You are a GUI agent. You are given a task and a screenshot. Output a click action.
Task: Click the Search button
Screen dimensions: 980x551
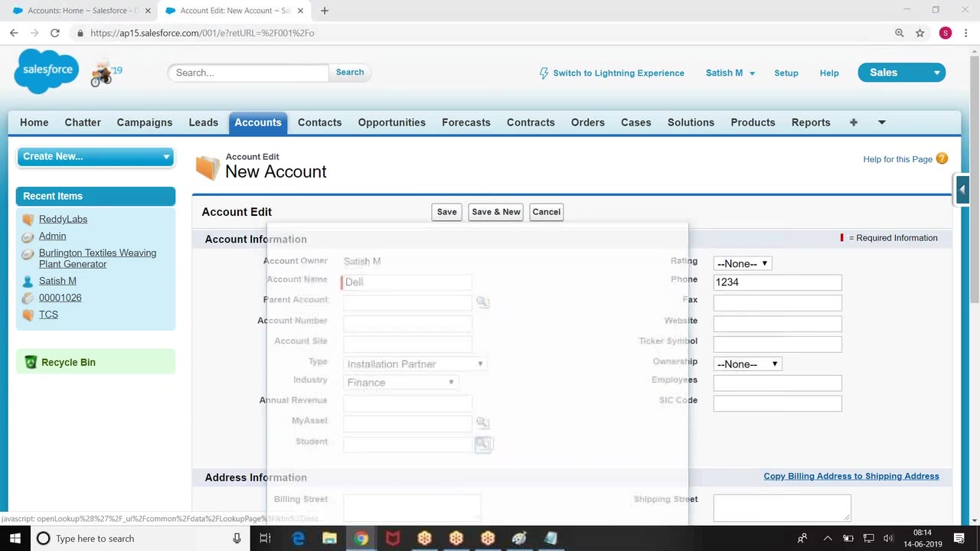tap(350, 73)
